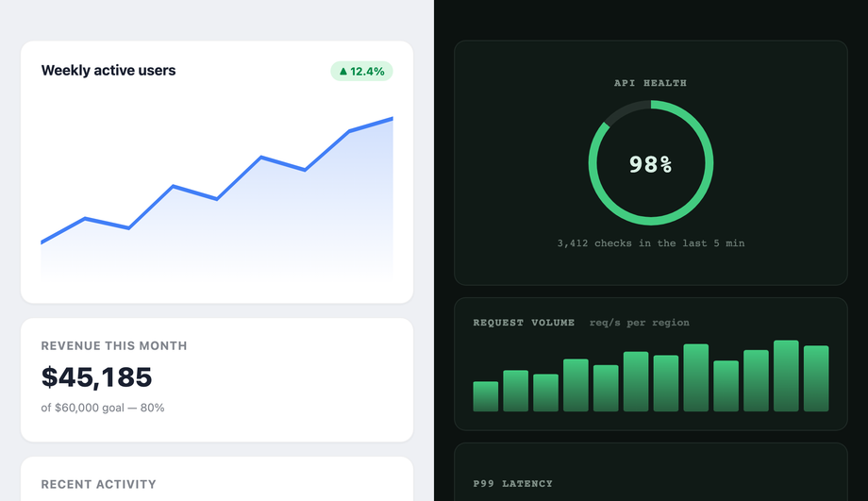Click the 98% value inside health ring
This screenshot has height=501, width=868.
650,164
